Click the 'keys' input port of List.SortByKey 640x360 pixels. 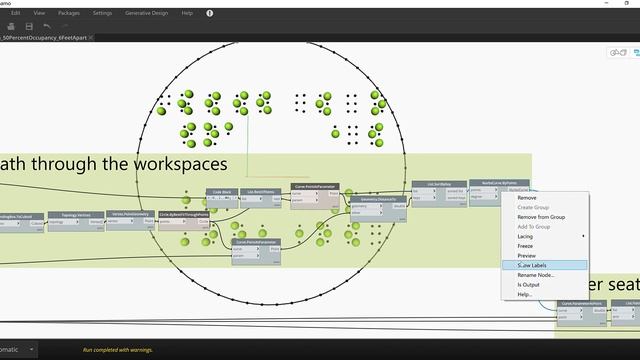point(424,198)
